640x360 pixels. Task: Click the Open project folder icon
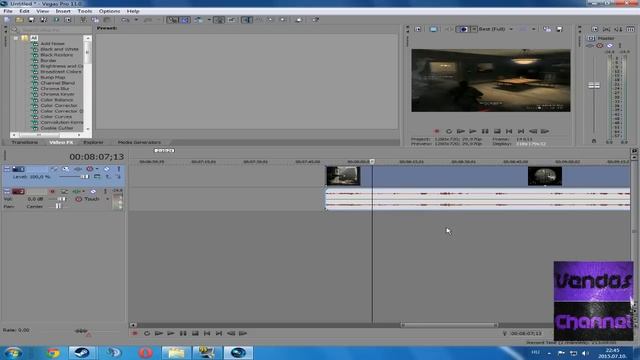19,20
